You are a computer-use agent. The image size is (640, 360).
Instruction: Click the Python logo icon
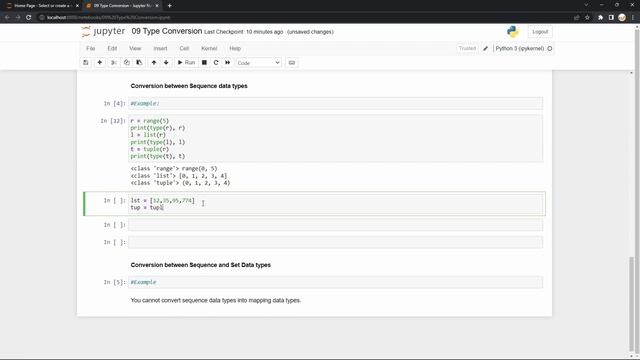tap(513, 31)
